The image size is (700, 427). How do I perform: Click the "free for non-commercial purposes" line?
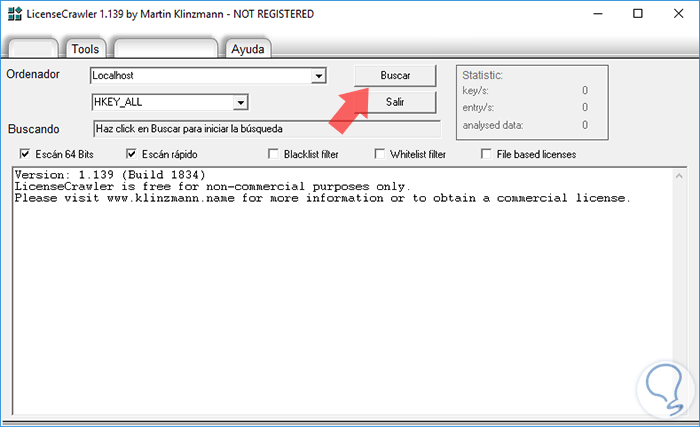[x=212, y=186]
